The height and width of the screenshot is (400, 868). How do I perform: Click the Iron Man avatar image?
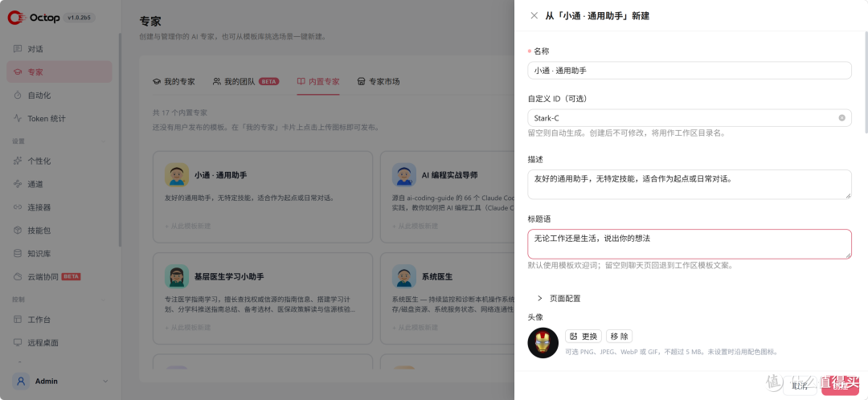coord(543,342)
